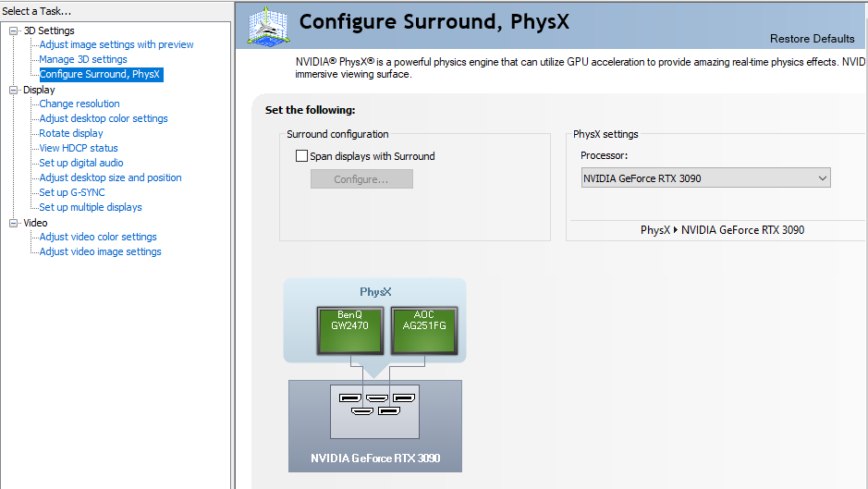Open Adjust video color settings
This screenshot has width=868, height=489.
[x=97, y=237]
